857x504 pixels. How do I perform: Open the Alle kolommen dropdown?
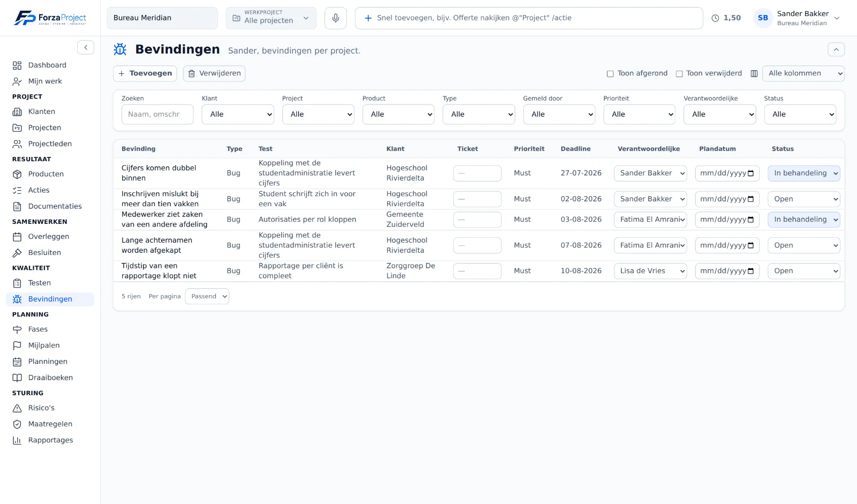click(803, 73)
